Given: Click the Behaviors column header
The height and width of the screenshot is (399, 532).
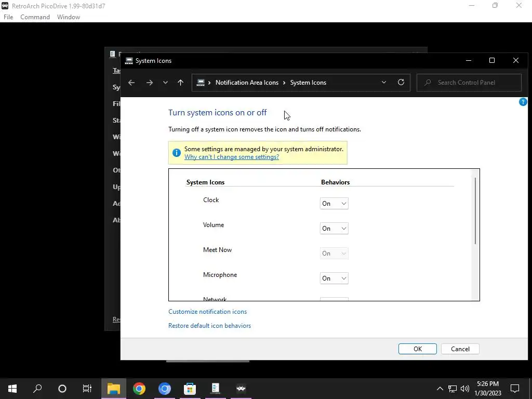Looking at the screenshot, I should 335,182.
